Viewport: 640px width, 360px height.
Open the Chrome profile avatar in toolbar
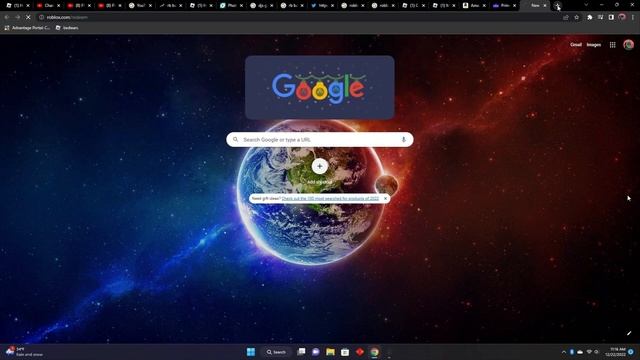622,17
